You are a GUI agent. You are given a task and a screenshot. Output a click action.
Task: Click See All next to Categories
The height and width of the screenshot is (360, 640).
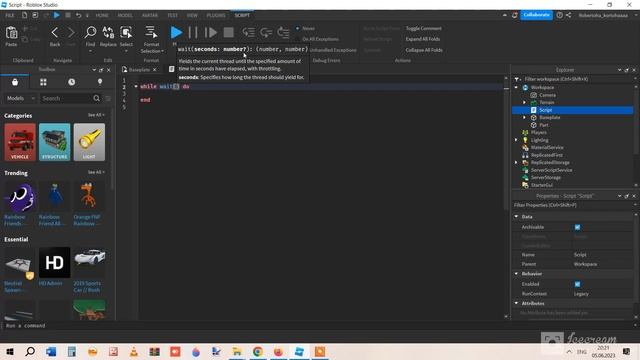[96, 115]
